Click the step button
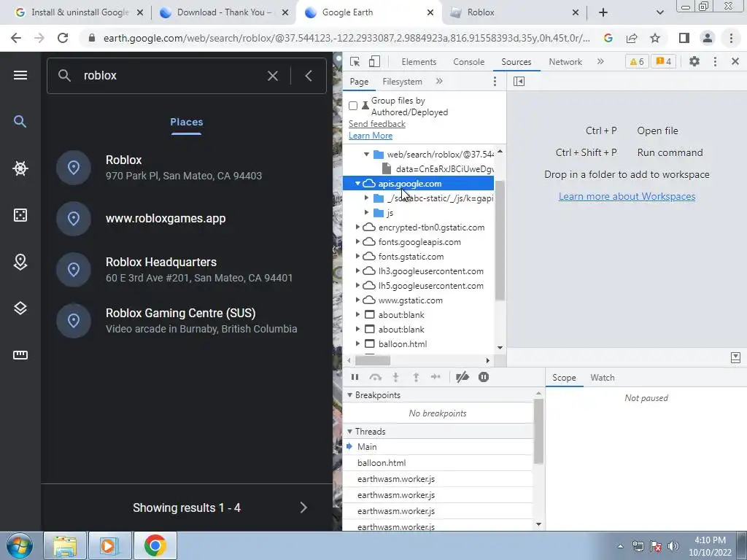The height and width of the screenshot is (560, 747). 436,377
